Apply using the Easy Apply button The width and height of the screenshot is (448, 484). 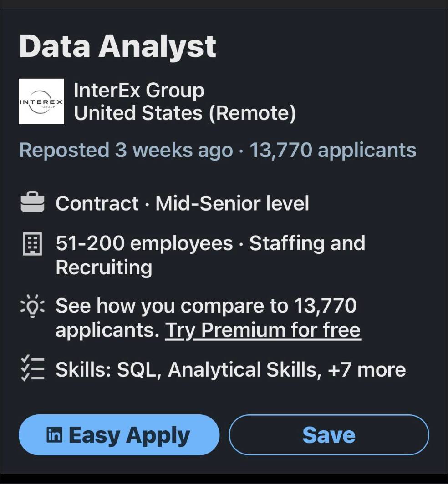[119, 435]
